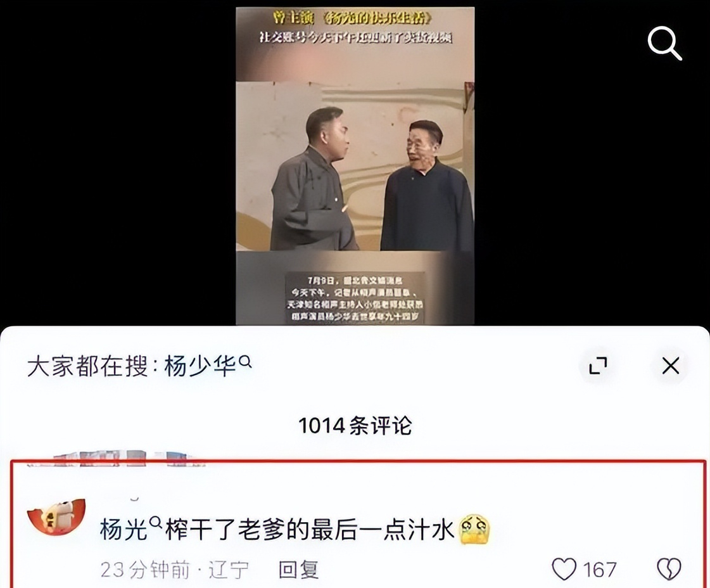
Task: Tap the 23分钟前 · 辽宁 timestamp
Action: tap(174, 570)
